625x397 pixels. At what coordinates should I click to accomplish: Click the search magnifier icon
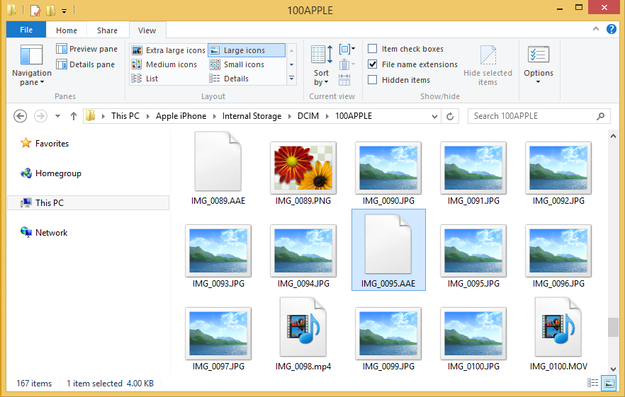click(x=601, y=116)
